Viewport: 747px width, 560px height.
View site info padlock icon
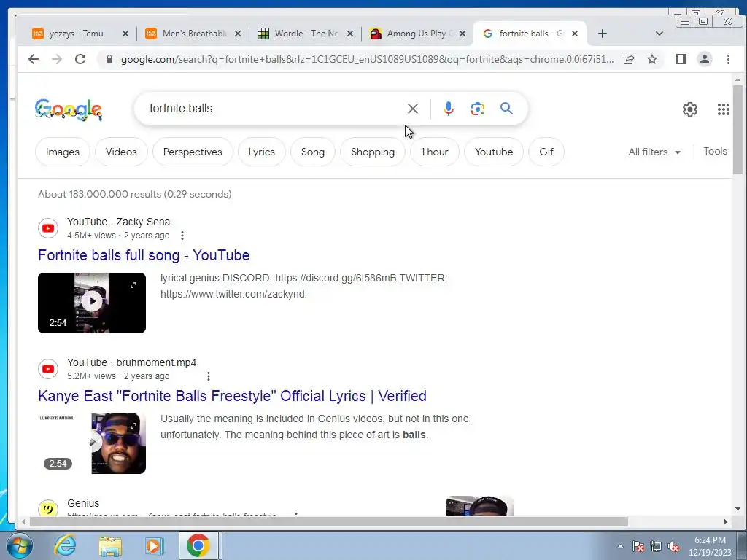pyautogui.click(x=109, y=59)
